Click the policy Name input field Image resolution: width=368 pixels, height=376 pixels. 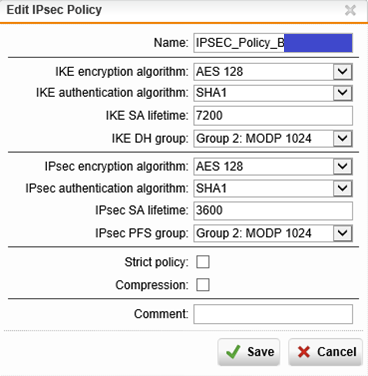(273, 43)
